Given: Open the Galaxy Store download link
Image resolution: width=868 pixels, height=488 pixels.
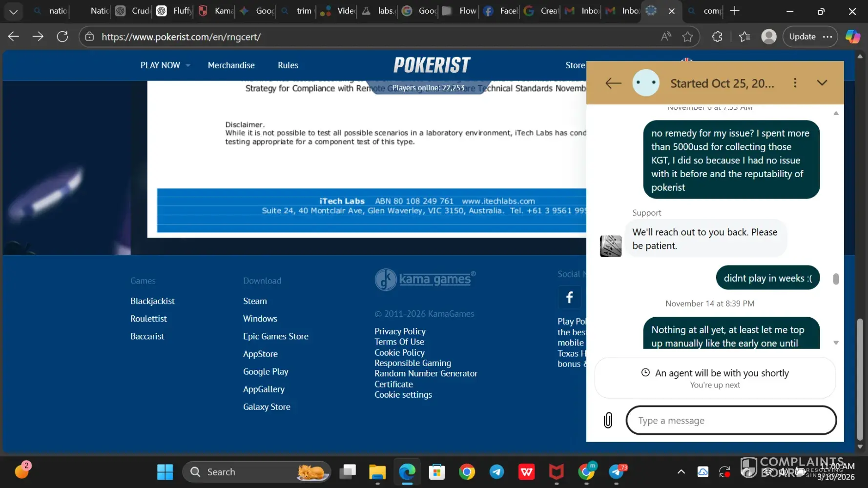Looking at the screenshot, I should tap(267, 407).
